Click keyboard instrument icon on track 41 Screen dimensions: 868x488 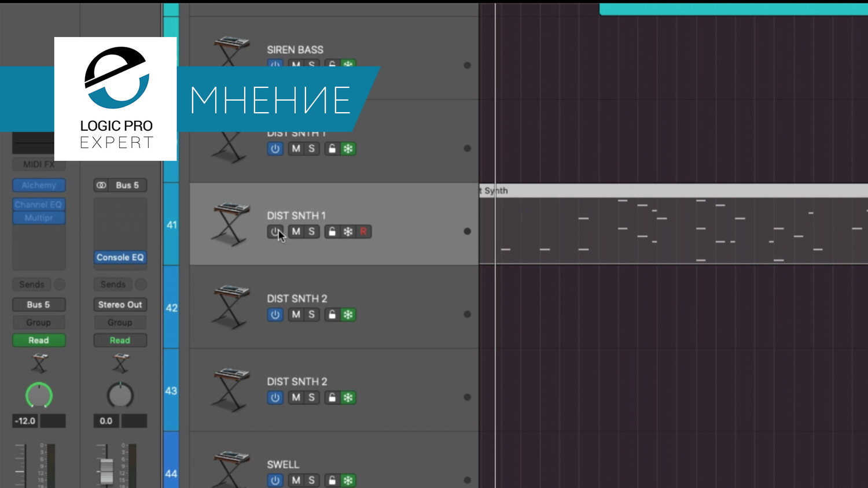point(230,224)
